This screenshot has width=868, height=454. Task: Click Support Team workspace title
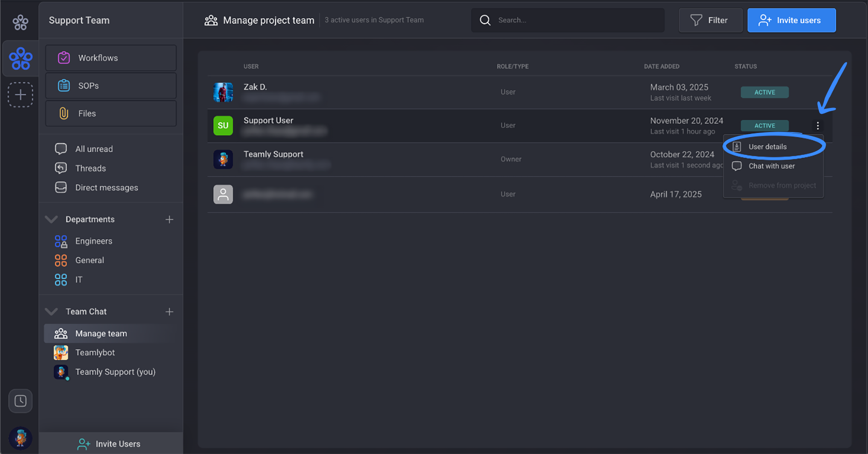(79, 20)
